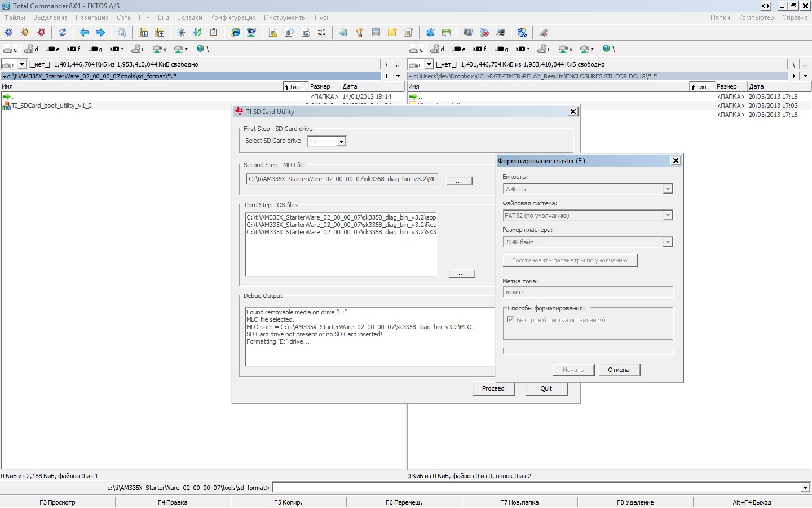The width and height of the screenshot is (812, 508).
Task: Open the Select SD Card drive dropdown
Action: [x=341, y=142]
